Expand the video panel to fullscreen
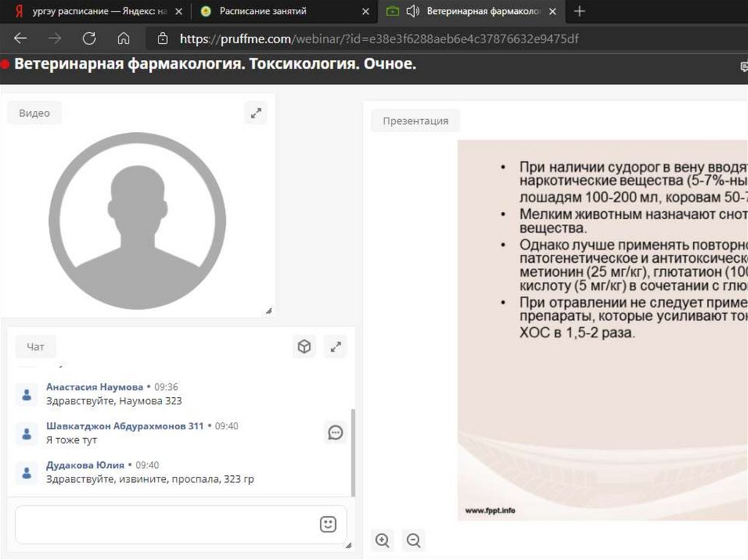Image resolution: width=748 pixels, height=560 pixels. click(256, 113)
